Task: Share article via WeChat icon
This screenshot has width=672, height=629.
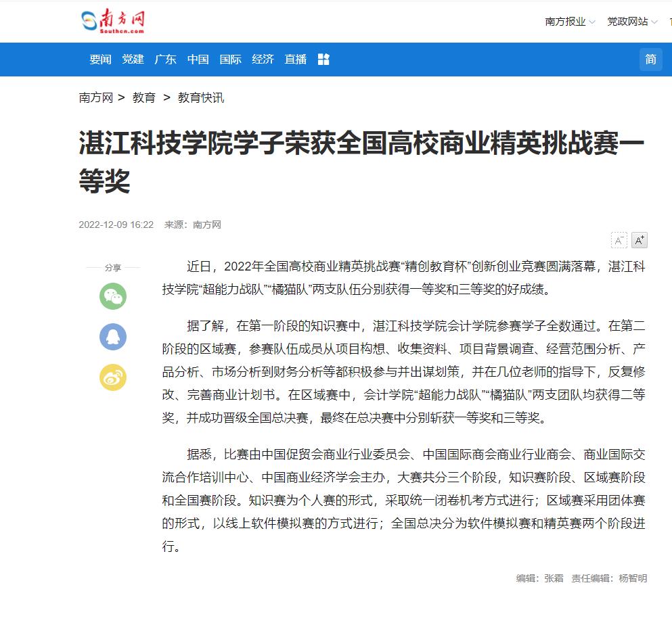Action: pyautogui.click(x=113, y=296)
